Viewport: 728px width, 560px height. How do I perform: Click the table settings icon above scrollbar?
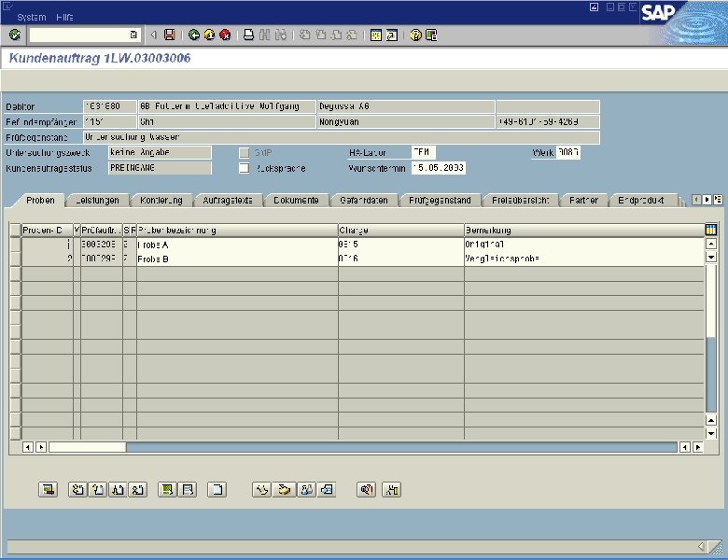pyautogui.click(x=711, y=230)
